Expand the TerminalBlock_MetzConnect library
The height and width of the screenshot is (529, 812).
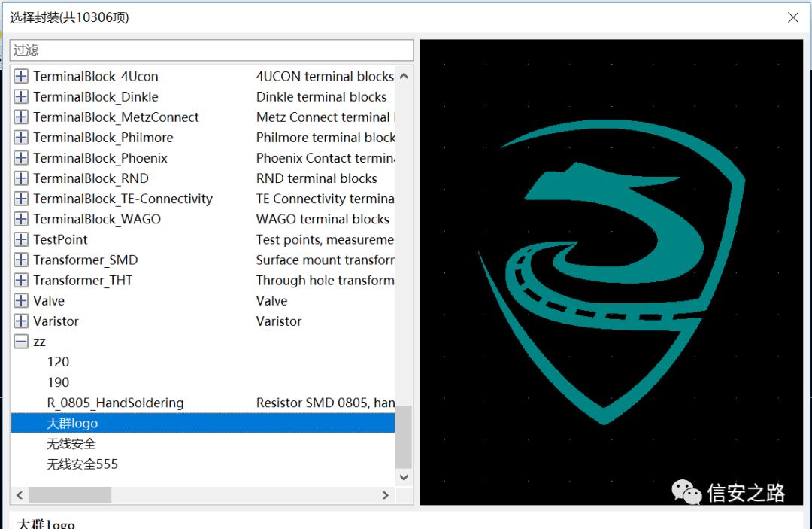[21, 117]
